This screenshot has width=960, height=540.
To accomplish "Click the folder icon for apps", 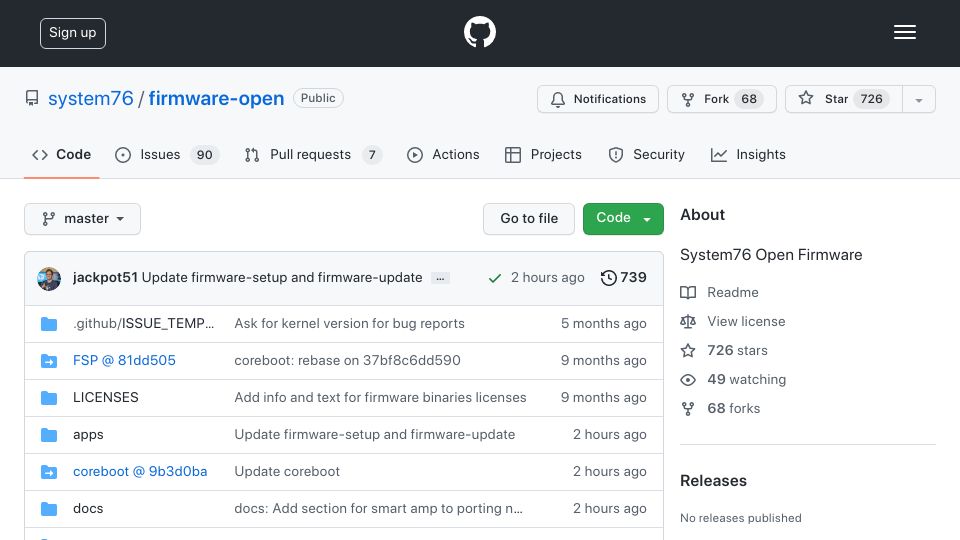I will point(49,435).
